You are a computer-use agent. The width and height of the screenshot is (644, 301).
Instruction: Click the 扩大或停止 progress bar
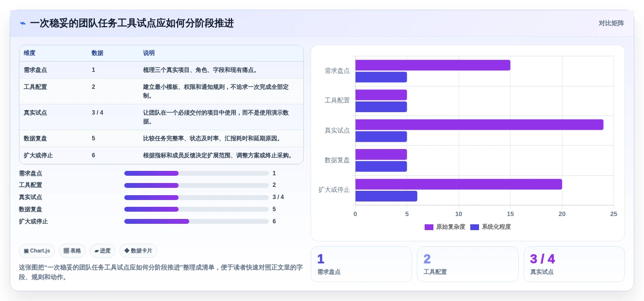tap(196, 221)
